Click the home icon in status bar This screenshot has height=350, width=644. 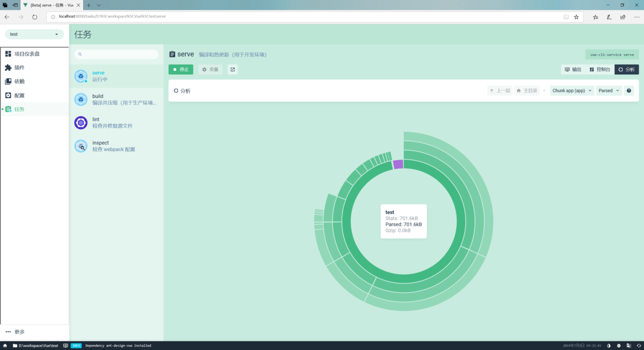pyautogui.click(x=5, y=345)
